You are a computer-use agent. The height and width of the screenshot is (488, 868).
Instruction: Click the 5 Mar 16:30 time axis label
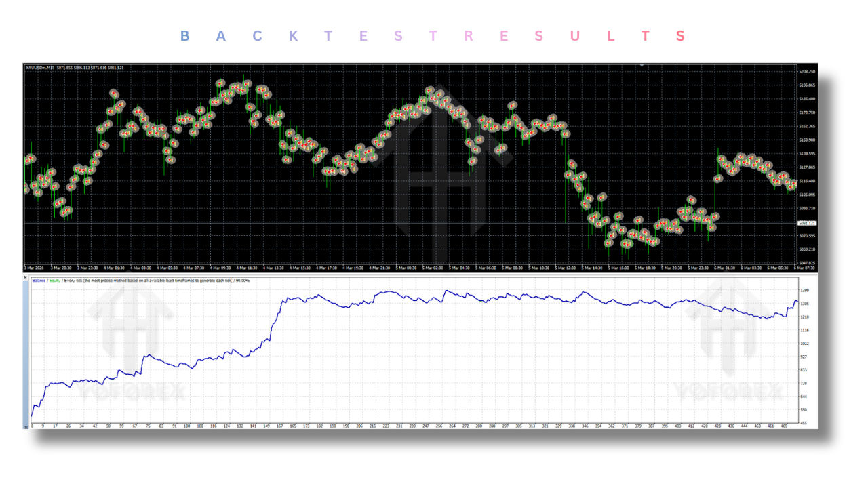pos(618,268)
